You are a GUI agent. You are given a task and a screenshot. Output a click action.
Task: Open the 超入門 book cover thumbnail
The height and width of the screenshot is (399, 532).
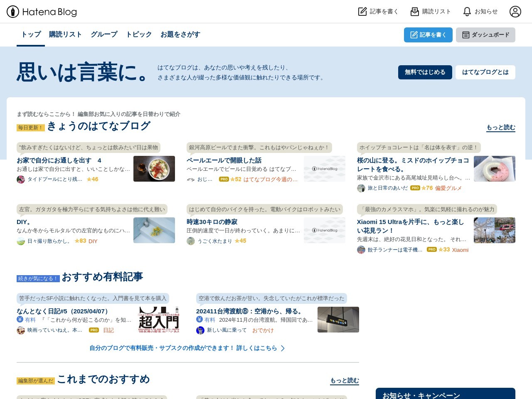coord(159,320)
